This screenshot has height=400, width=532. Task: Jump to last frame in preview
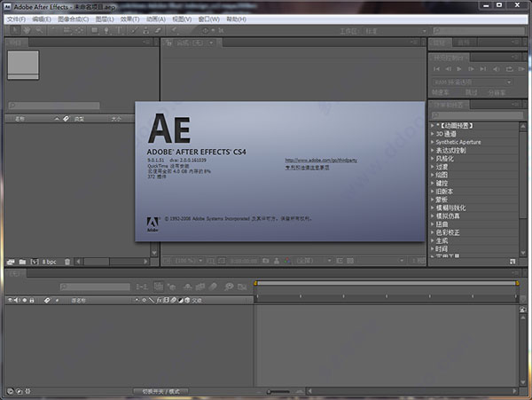[483, 69]
